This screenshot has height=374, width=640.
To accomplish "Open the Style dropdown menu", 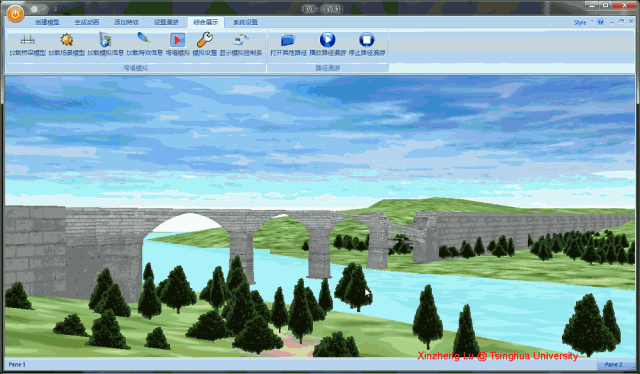I will 583,22.
